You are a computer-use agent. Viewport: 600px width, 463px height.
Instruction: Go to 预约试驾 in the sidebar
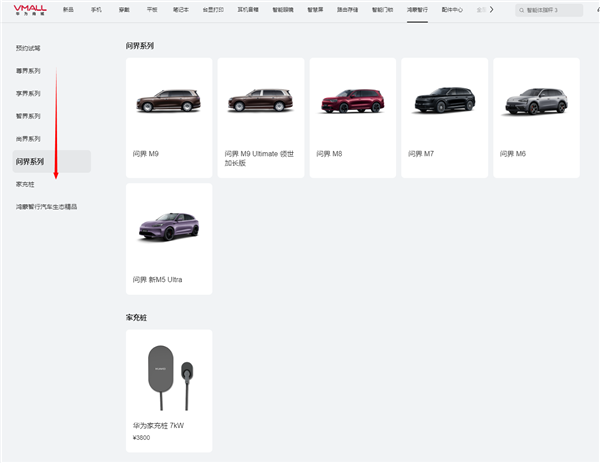coord(28,48)
